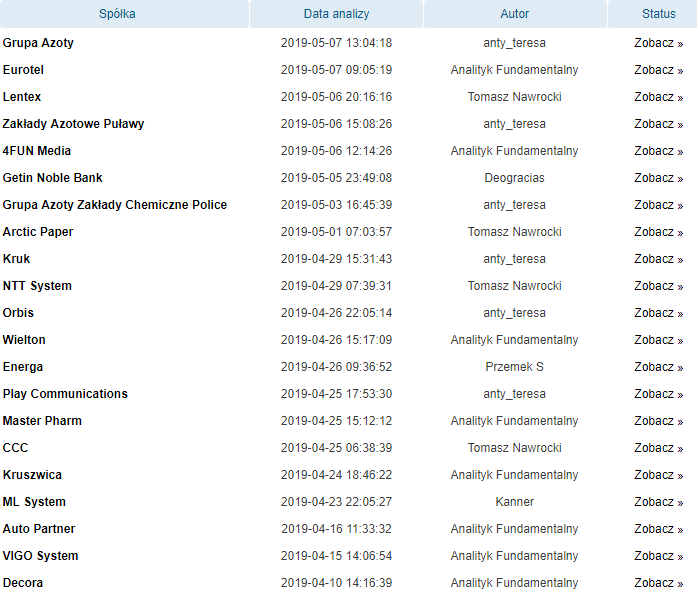
Task: Click author Przemek S in Energa row
Action: (x=514, y=367)
